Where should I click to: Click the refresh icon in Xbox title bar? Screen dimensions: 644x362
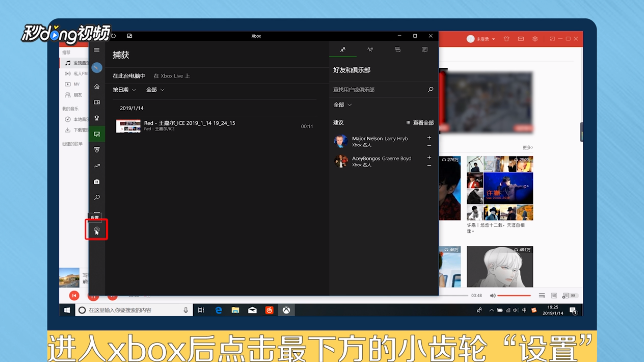pos(114,36)
